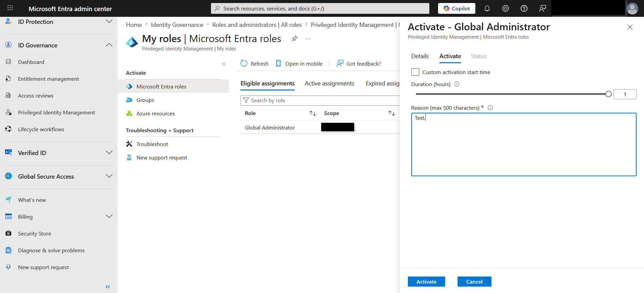Click the feedback person icon in header

(x=543, y=8)
